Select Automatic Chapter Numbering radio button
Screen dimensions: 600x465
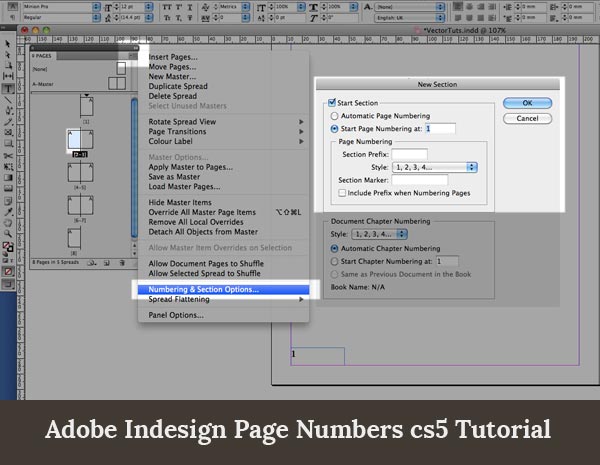(x=334, y=248)
